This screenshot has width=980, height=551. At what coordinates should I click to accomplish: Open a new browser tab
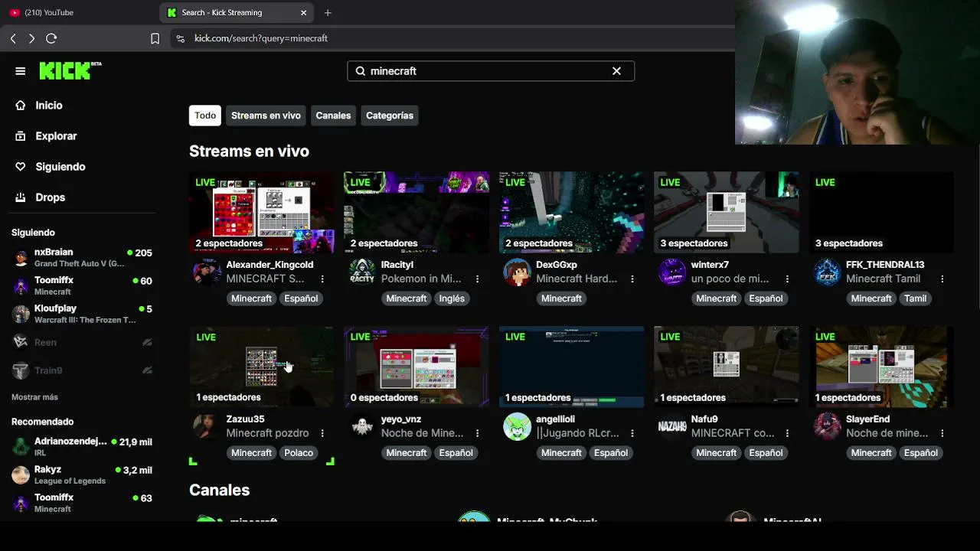click(x=328, y=12)
